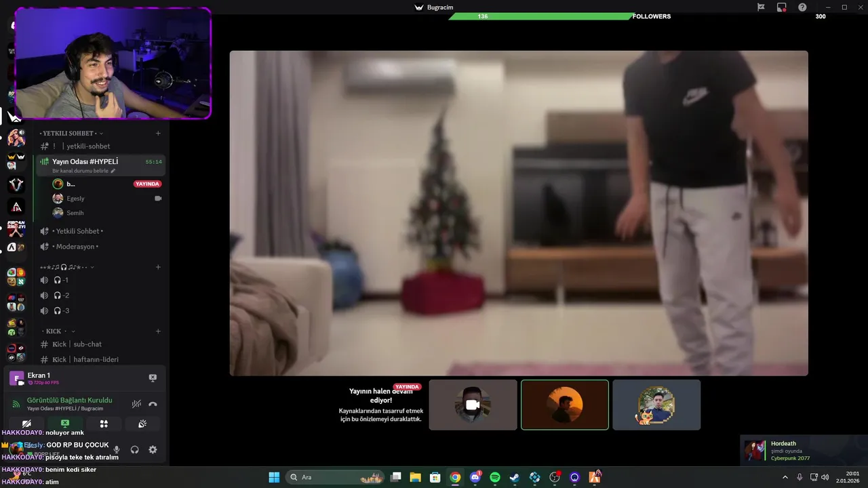Viewport: 868px width, 488px height.
Task: Open Microsoft Store from taskbar
Action: (x=435, y=477)
